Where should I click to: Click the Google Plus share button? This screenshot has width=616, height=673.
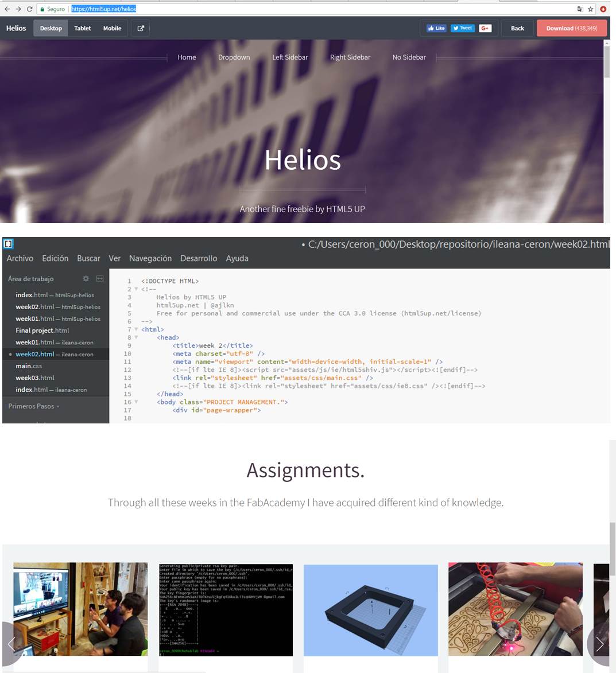[485, 28]
